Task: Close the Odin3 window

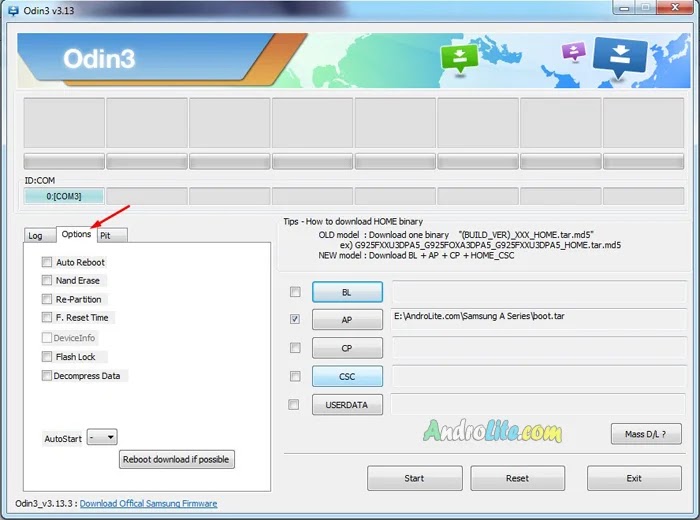Action: pyautogui.click(x=675, y=7)
